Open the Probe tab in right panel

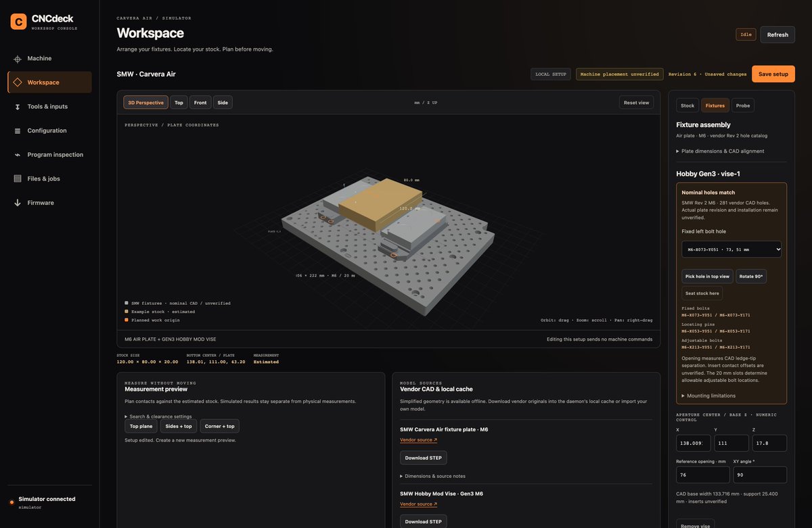tap(743, 105)
